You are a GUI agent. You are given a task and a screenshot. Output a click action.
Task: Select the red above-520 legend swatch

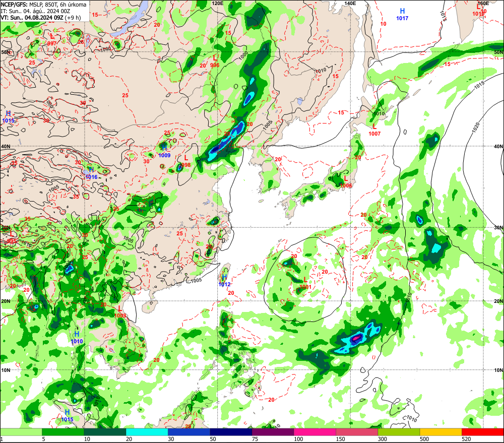[x=483, y=432]
